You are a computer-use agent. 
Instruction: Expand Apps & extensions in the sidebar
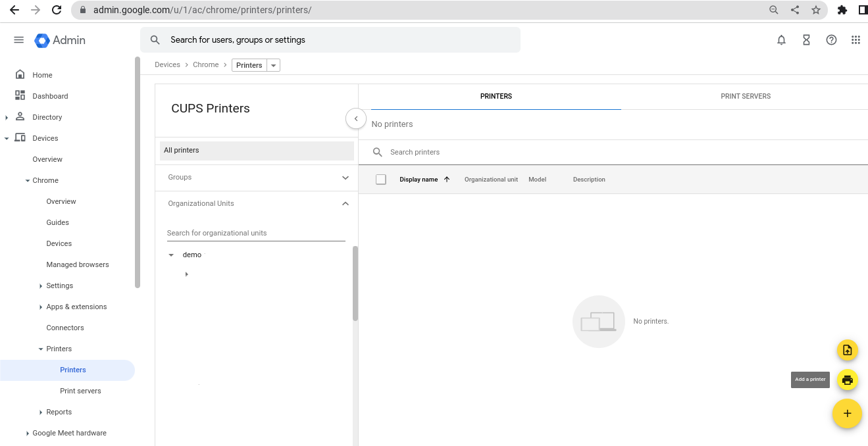(x=41, y=307)
